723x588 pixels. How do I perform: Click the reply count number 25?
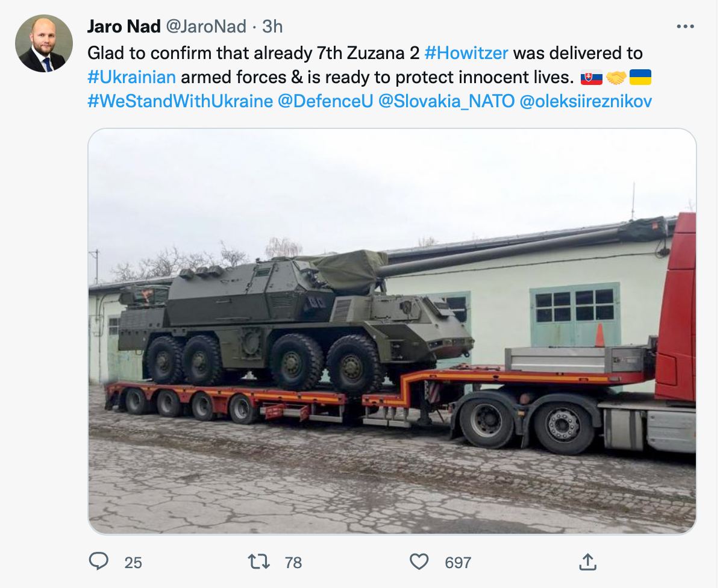tap(133, 563)
